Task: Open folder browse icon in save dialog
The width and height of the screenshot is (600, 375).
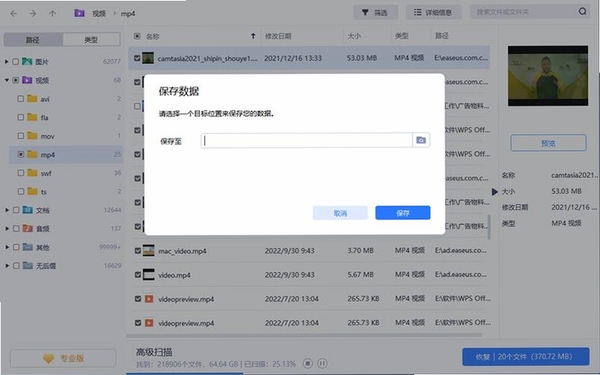Action: [x=421, y=140]
